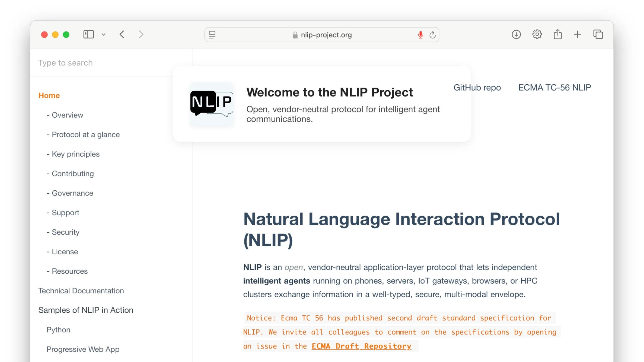The image size is (644, 362).
Task: Follow the ECMA Draft Repository link
Action: point(361,346)
